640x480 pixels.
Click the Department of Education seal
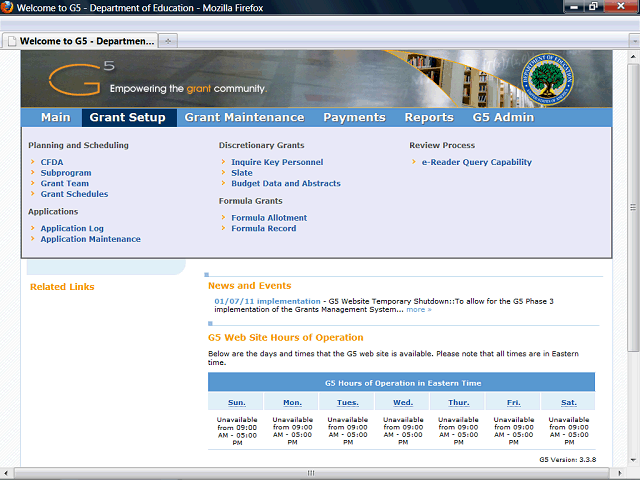coord(547,79)
